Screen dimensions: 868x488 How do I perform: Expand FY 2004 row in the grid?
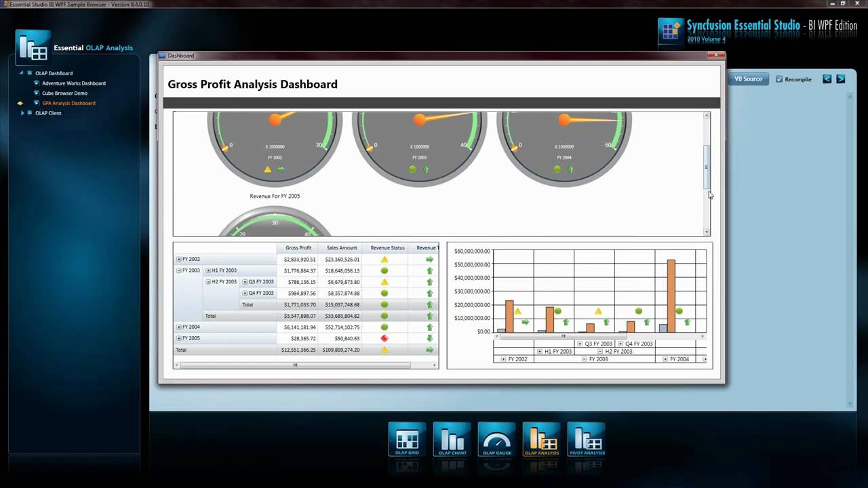(179, 327)
